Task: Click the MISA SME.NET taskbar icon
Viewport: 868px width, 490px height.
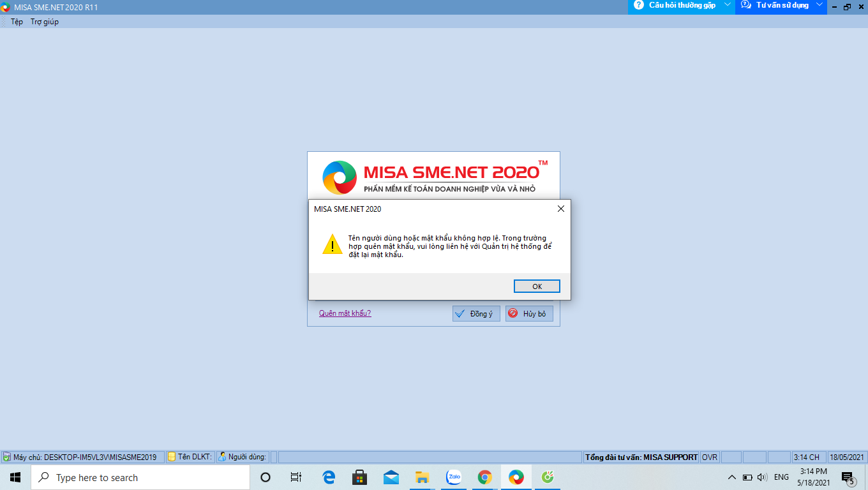Action: [516, 477]
